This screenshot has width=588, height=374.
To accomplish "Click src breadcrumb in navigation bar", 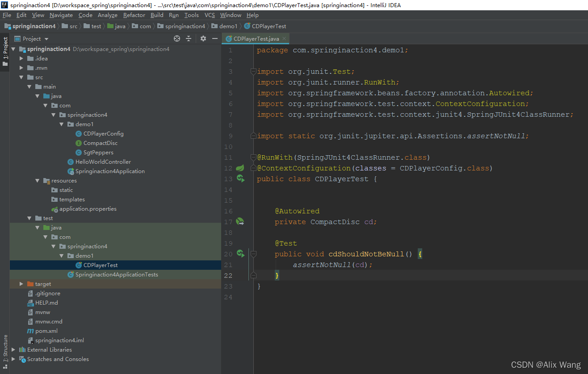I will pyautogui.click(x=69, y=26).
